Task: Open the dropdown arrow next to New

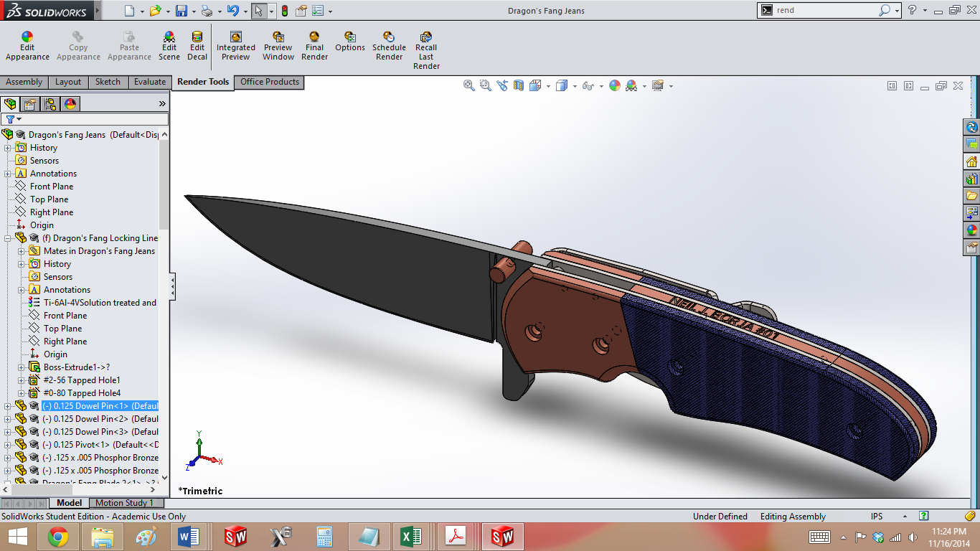Action: [x=142, y=11]
